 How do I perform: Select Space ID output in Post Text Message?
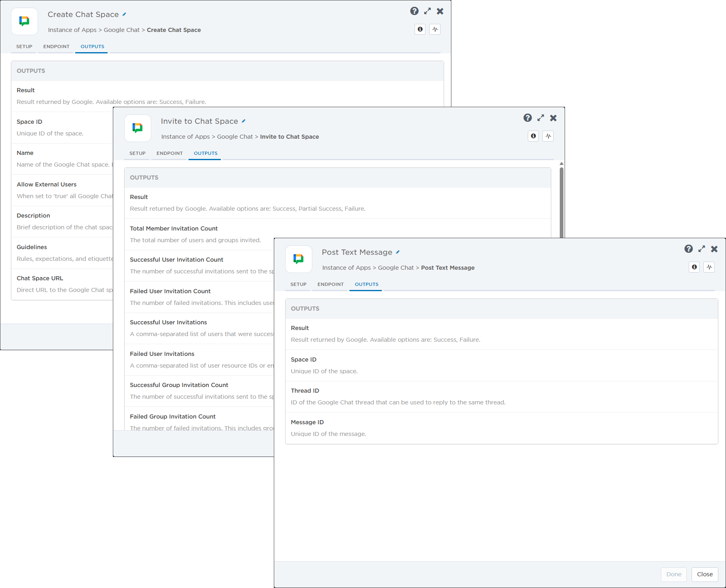tap(502, 365)
